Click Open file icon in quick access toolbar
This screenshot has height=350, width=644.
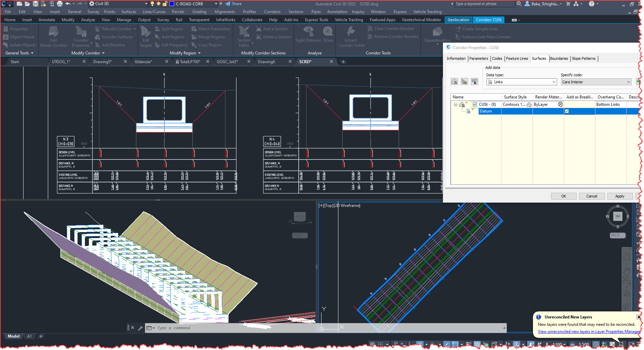tap(27, 4)
